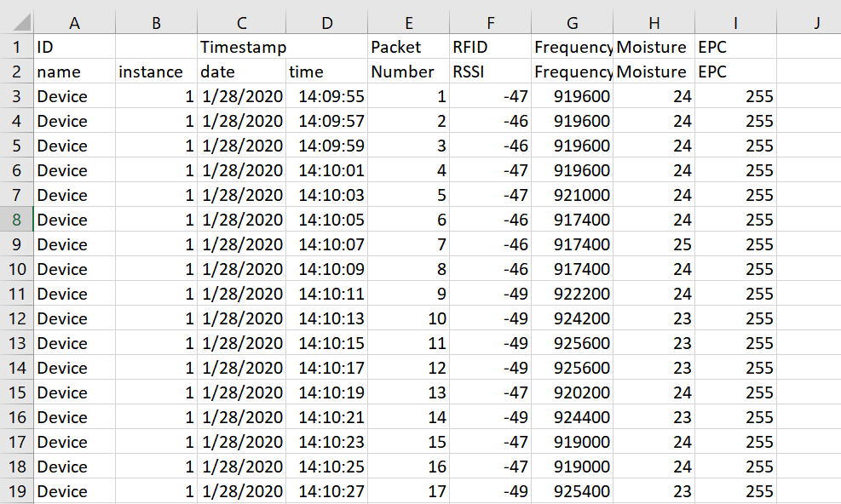Click packet number cell '17'
This screenshot has width=841, height=504.
pyautogui.click(x=409, y=490)
